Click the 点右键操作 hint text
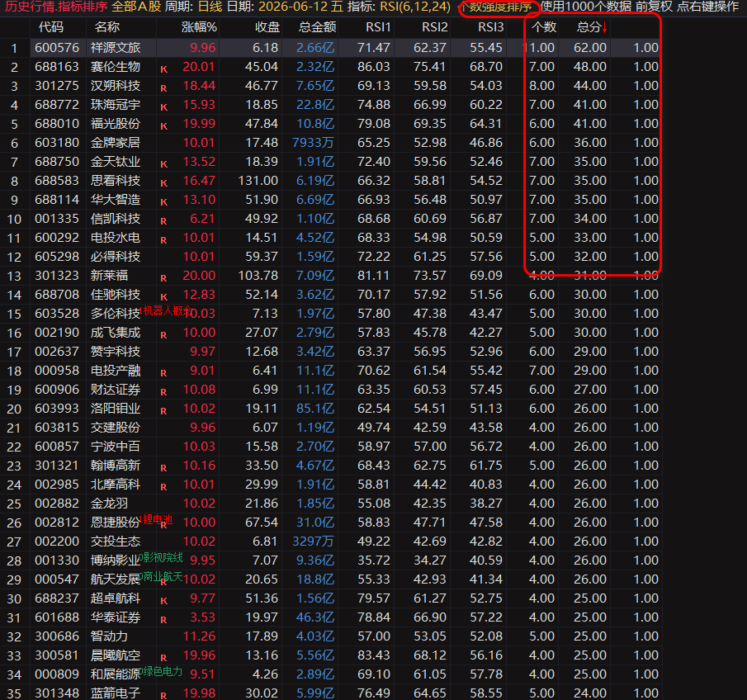 tap(707, 7)
